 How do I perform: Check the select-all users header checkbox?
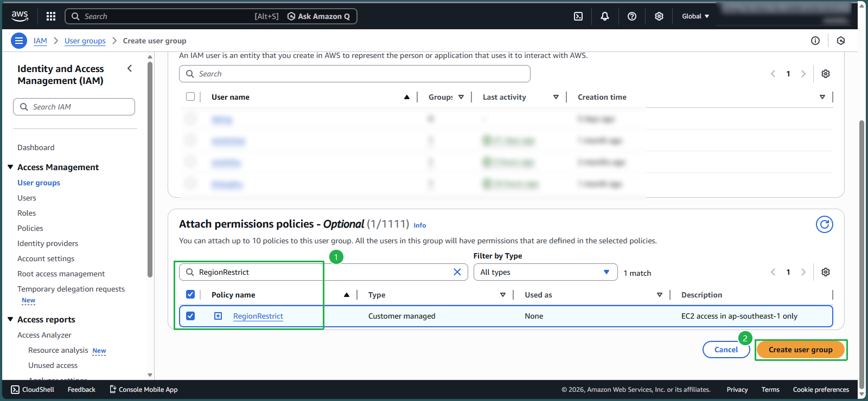click(190, 96)
